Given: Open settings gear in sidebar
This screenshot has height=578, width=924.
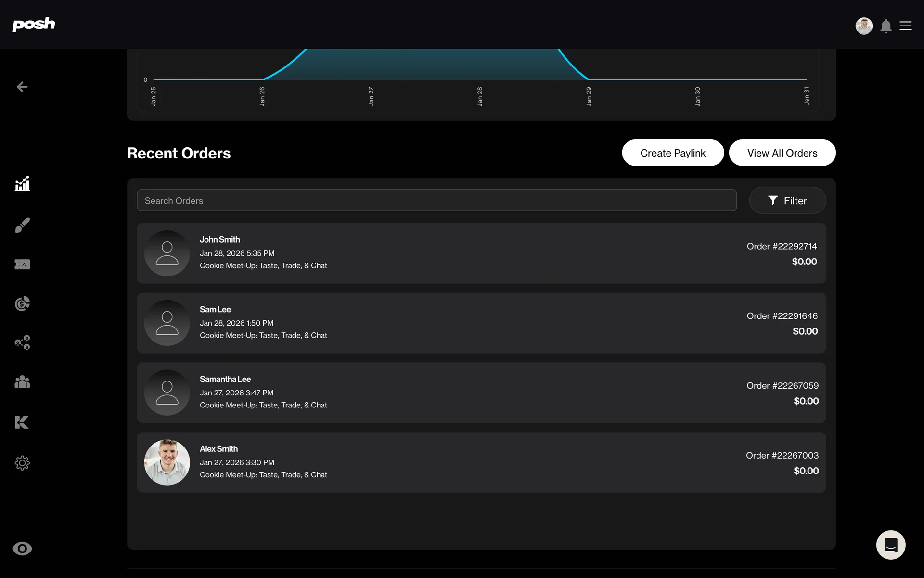Looking at the screenshot, I should coord(22,463).
